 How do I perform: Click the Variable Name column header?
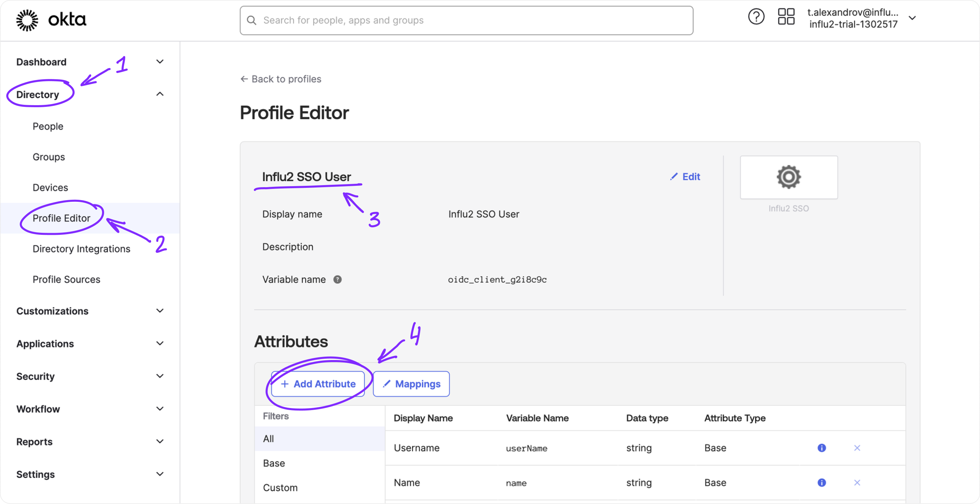click(x=537, y=418)
